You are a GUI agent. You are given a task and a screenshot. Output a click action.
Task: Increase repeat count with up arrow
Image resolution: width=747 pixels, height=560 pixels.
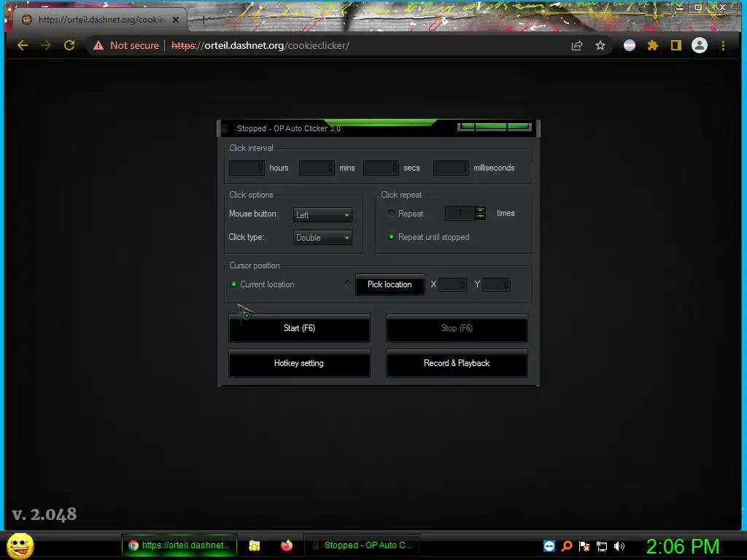tap(481, 209)
